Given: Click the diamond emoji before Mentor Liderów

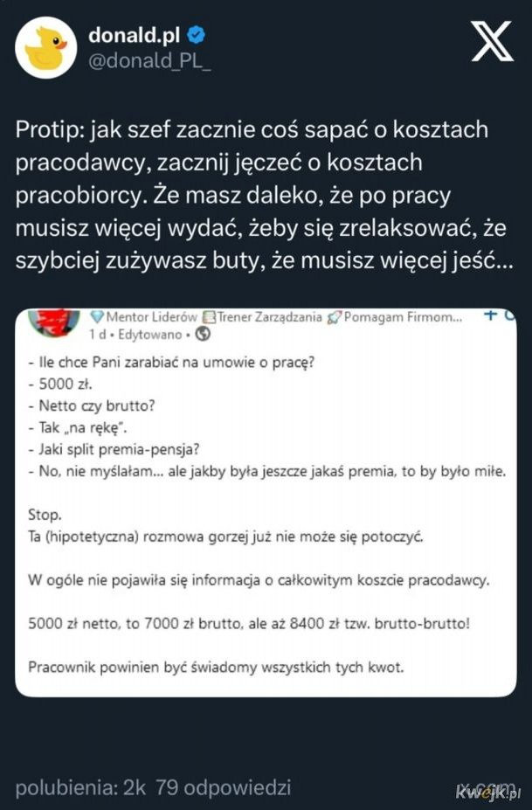Looking at the screenshot, I should tap(97, 318).
